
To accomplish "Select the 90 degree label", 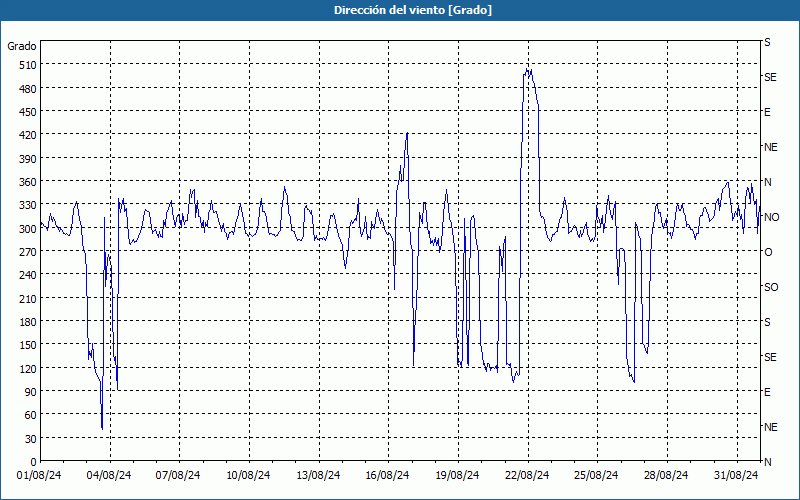I will click(31, 392).
